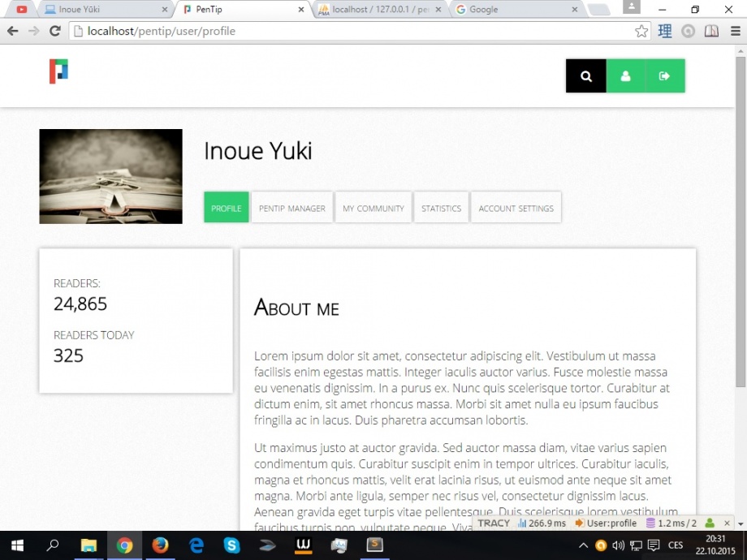Screen dimensions: 747x560
Task: Go back with browser back arrow
Action: 12,31
